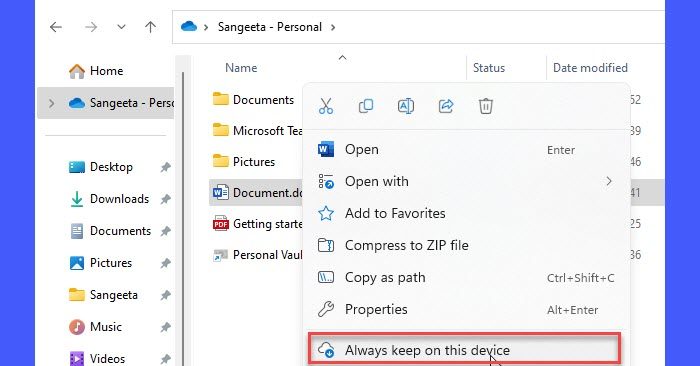Click the Cut scissors icon in context menu
The image size is (700, 366).
pos(326,106)
